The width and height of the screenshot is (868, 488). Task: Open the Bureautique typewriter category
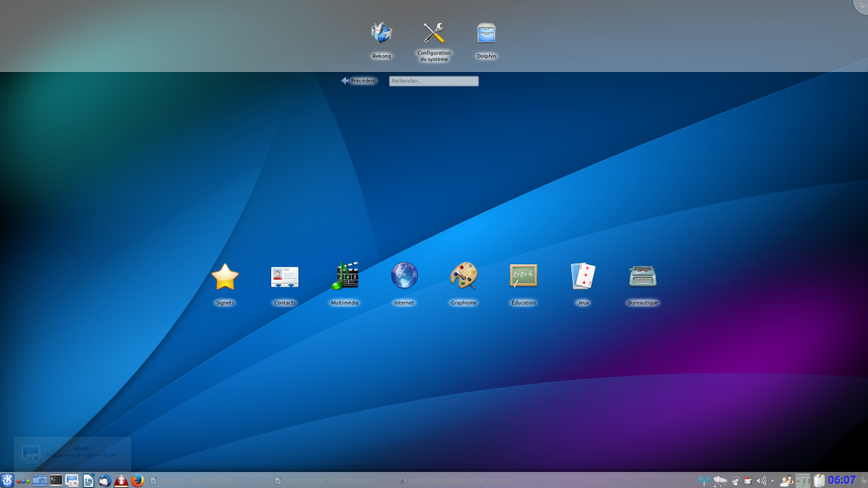[643, 284]
